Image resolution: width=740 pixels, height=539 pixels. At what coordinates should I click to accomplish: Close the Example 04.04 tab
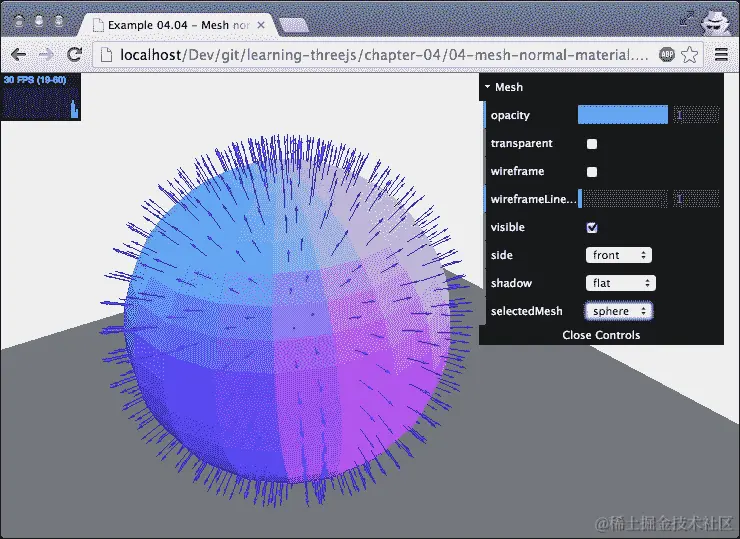click(261, 25)
